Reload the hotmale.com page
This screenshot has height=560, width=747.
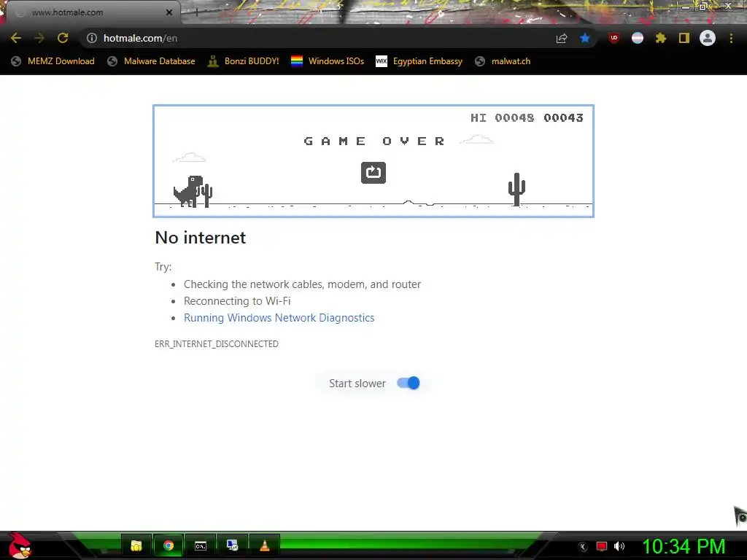point(63,38)
